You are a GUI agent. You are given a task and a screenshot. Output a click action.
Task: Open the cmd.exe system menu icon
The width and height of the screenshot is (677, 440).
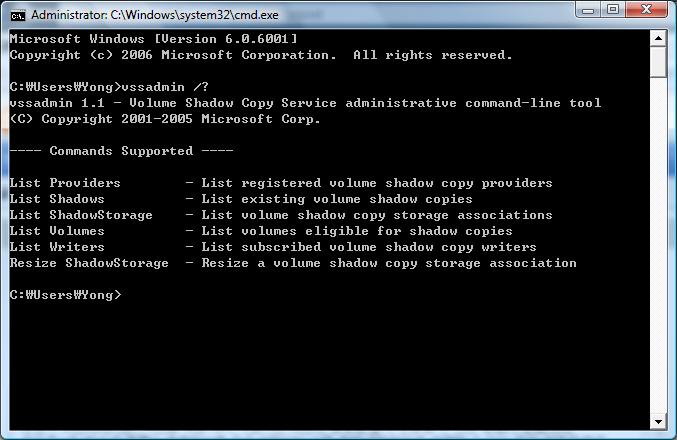coord(18,16)
